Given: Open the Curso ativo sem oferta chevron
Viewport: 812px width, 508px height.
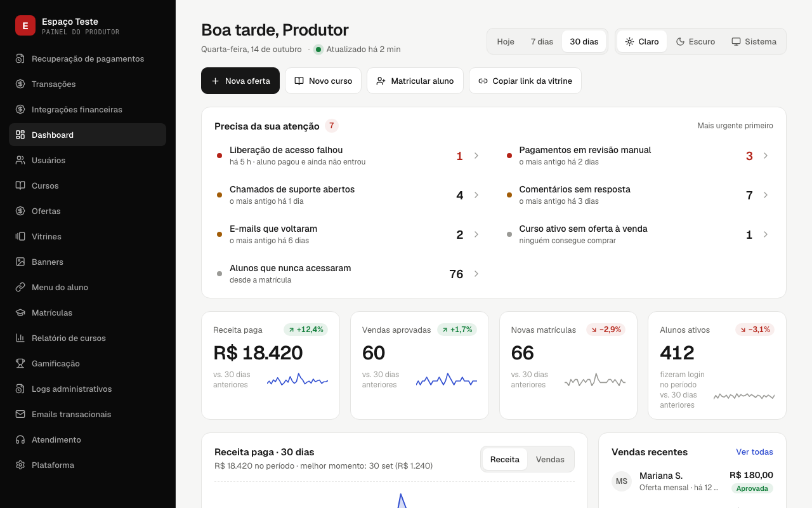Looking at the screenshot, I should point(766,234).
